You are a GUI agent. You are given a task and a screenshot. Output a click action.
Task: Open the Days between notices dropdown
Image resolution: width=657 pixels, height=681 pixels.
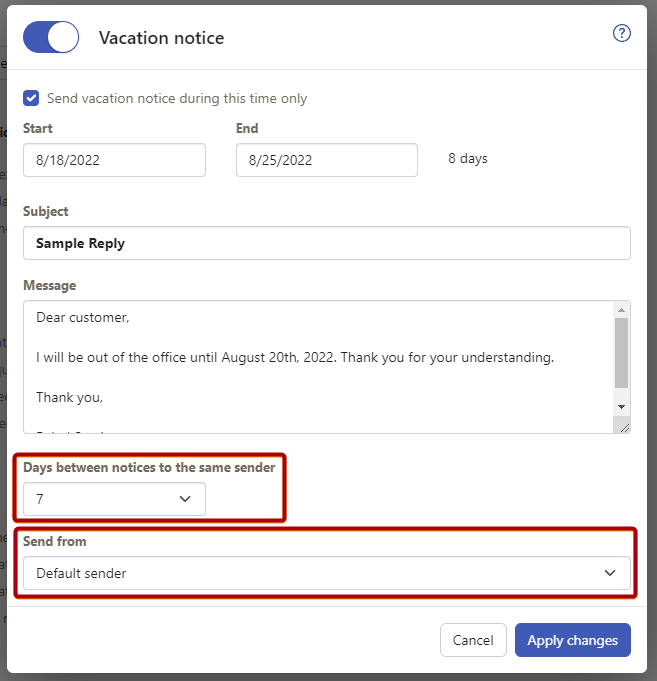(x=114, y=499)
